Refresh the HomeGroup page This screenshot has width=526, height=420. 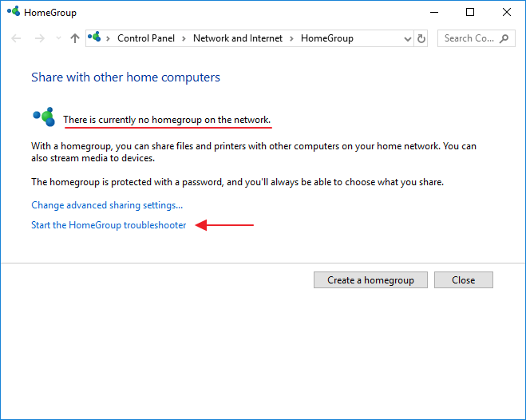click(x=421, y=38)
